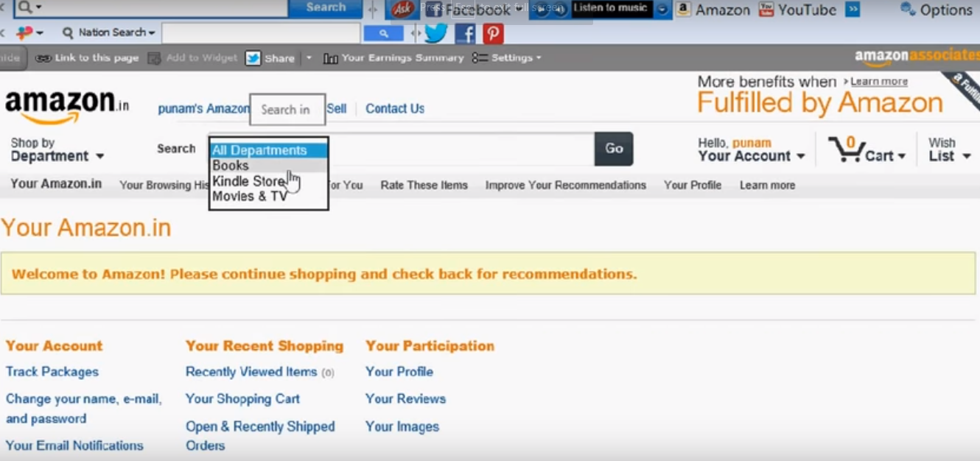Open Your Shopping Cart link
The image size is (980, 461).
point(242,399)
